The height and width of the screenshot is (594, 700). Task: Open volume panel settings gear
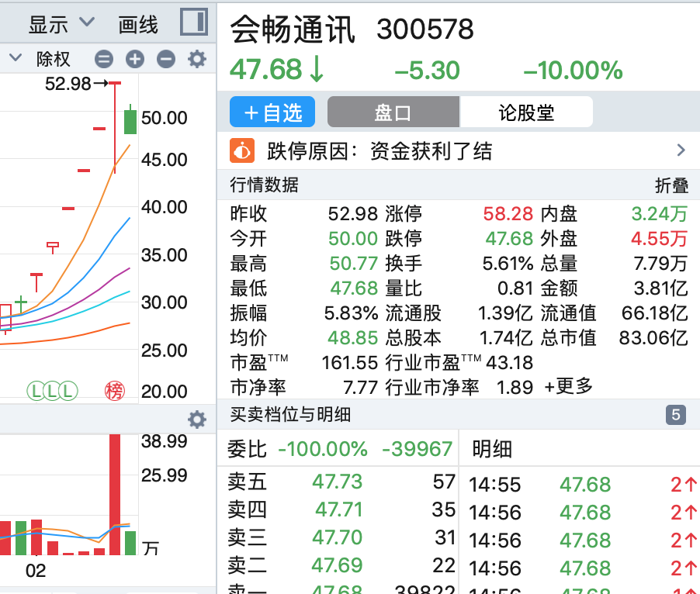coord(197,420)
